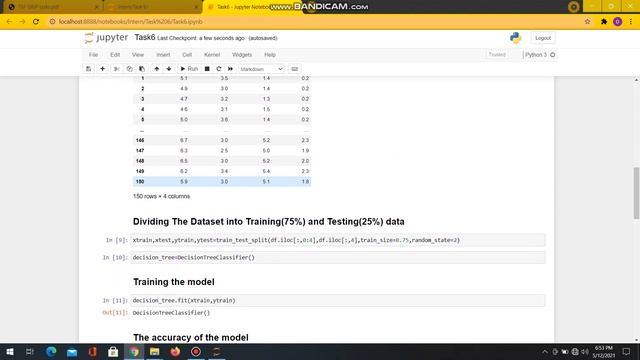The width and height of the screenshot is (640, 360).
Task: Restart the kernel with circular arrow
Action: pyautogui.click(x=219, y=69)
